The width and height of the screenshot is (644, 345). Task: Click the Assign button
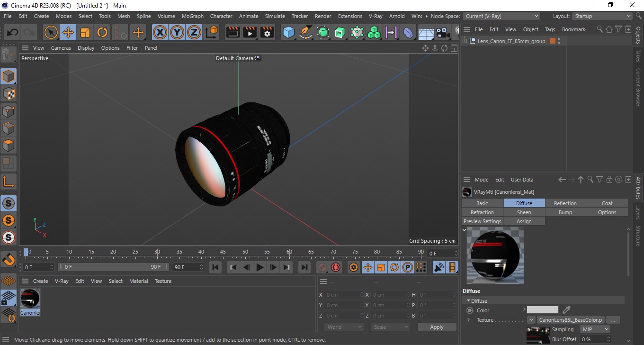(524, 221)
